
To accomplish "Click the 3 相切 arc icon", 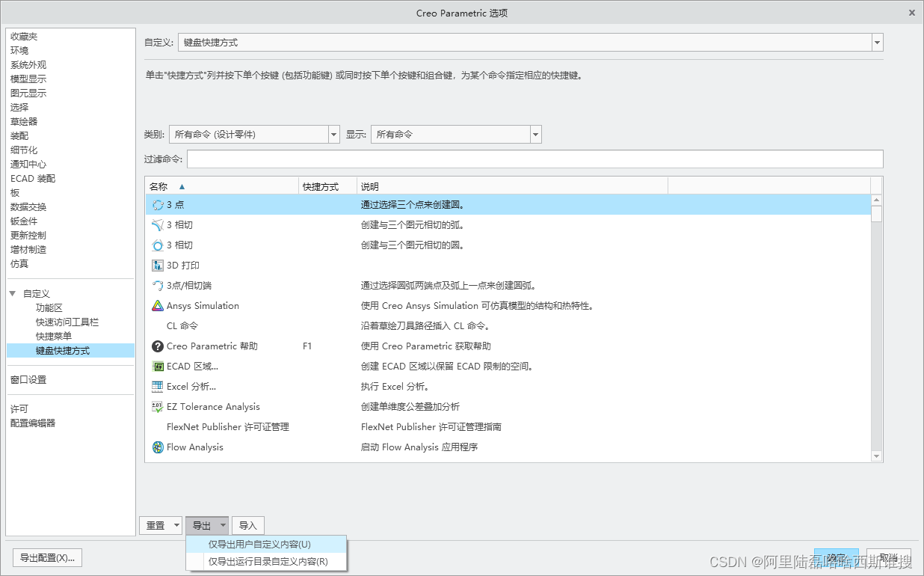I will click(x=158, y=225).
